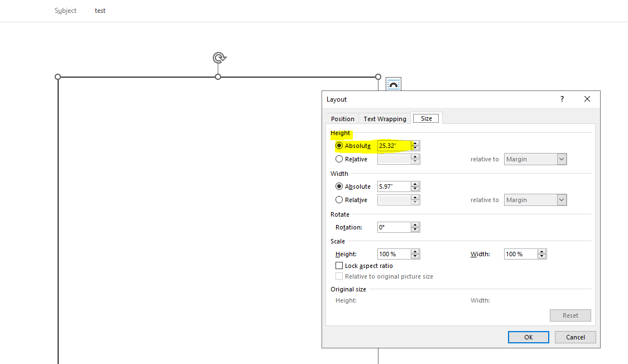The height and width of the screenshot is (364, 628).
Task: Select Width Relative radio button
Action: (339, 200)
